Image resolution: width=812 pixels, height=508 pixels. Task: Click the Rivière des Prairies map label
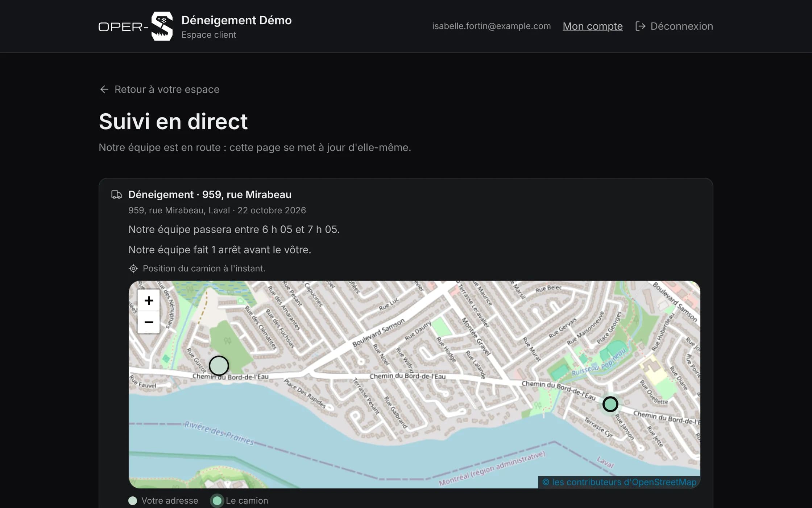pos(219,433)
